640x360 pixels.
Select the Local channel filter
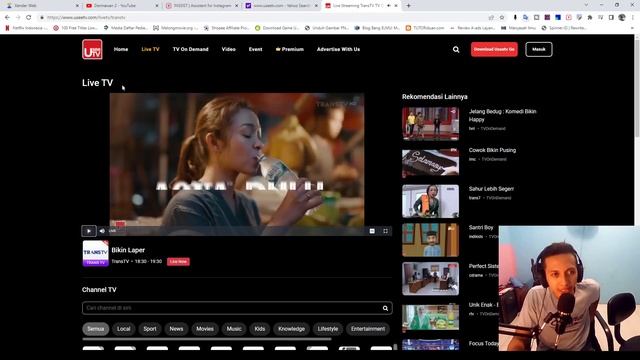(124, 329)
